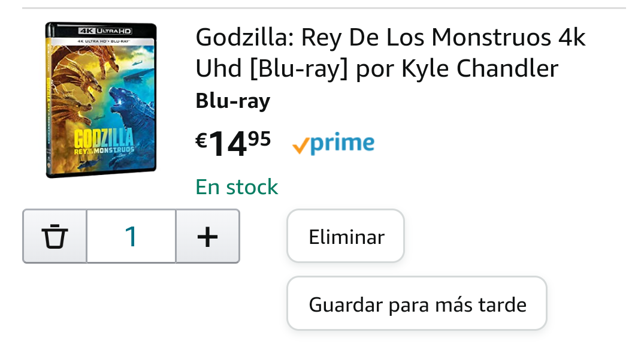Click the bold Blu-ray format label
644x347 pixels.
pos(233,101)
